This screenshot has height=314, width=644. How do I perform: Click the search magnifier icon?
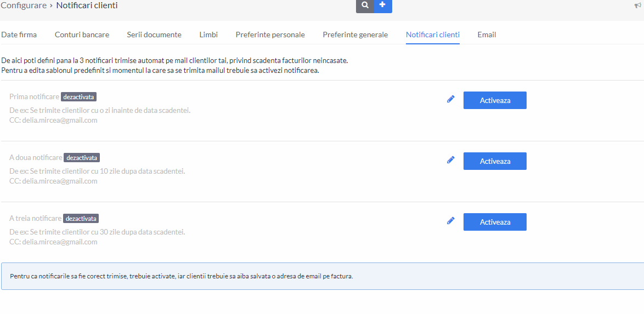[365, 5]
